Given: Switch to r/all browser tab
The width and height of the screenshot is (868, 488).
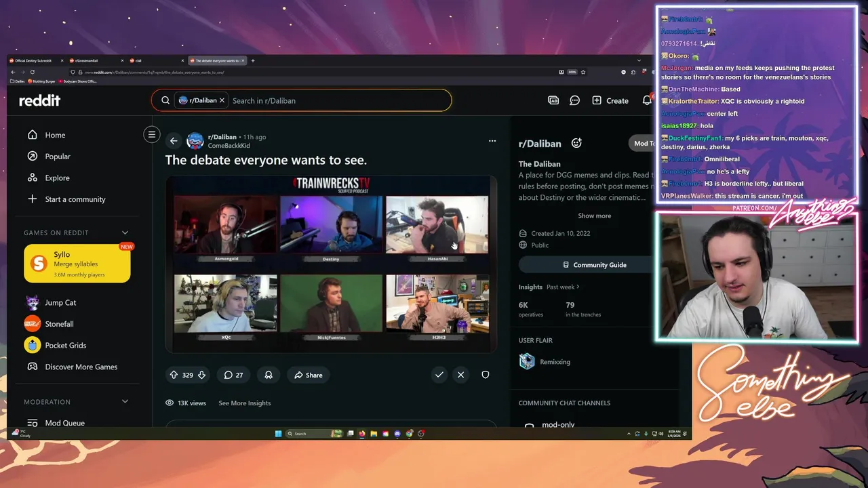Looking at the screenshot, I should point(157,60).
